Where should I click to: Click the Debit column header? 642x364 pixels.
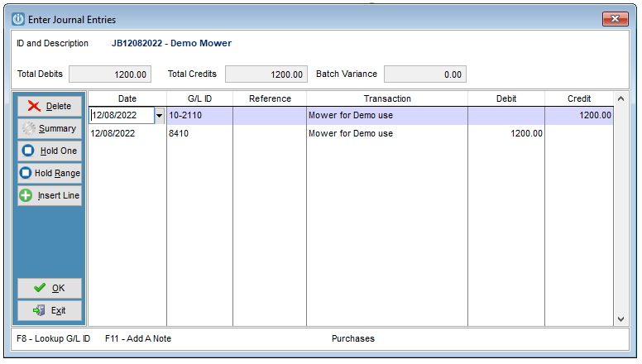[x=506, y=98]
